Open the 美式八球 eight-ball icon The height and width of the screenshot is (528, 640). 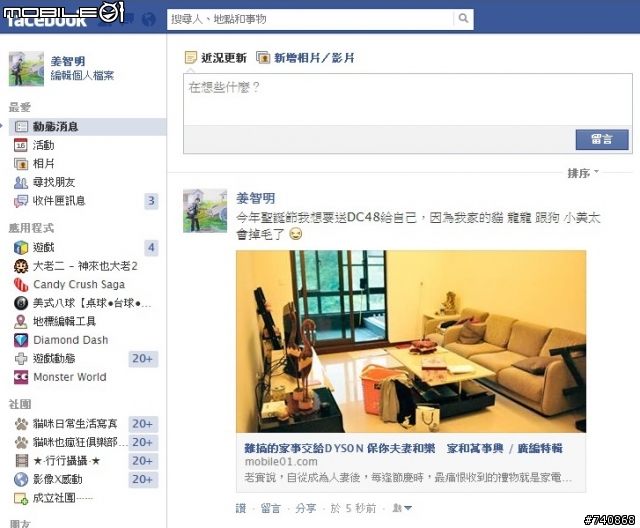21,303
